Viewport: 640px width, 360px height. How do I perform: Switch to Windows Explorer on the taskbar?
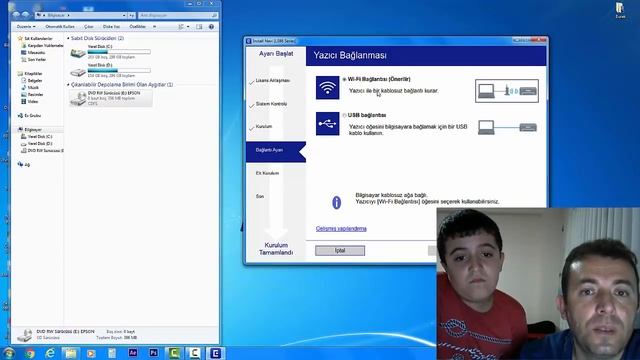tap(71, 353)
